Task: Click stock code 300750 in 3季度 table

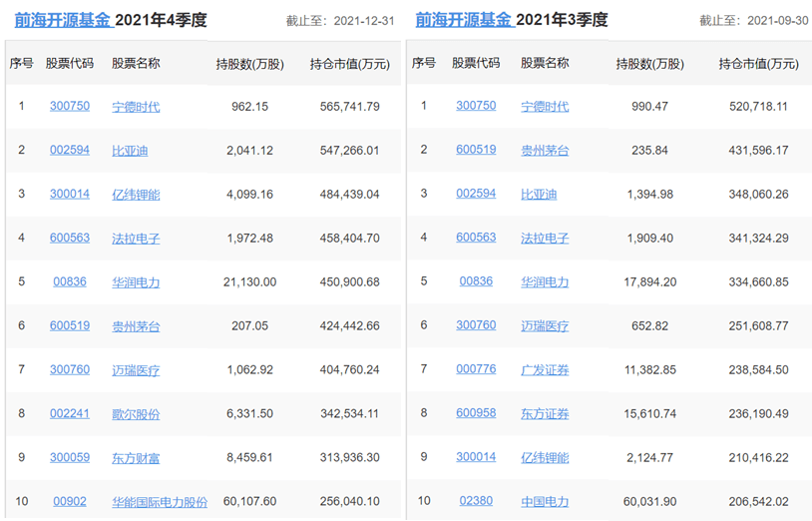Action: click(x=476, y=106)
